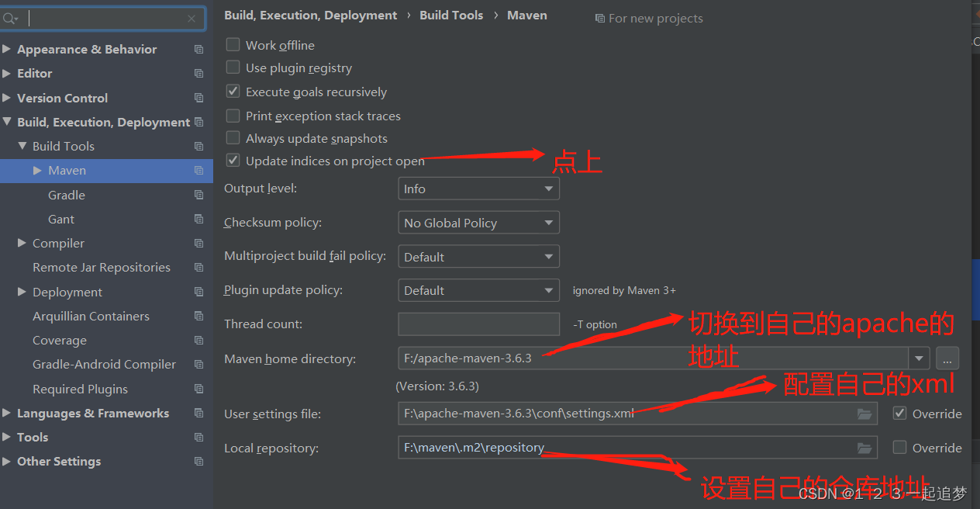Open the Output level dropdown
The height and width of the screenshot is (509, 980).
tap(478, 189)
